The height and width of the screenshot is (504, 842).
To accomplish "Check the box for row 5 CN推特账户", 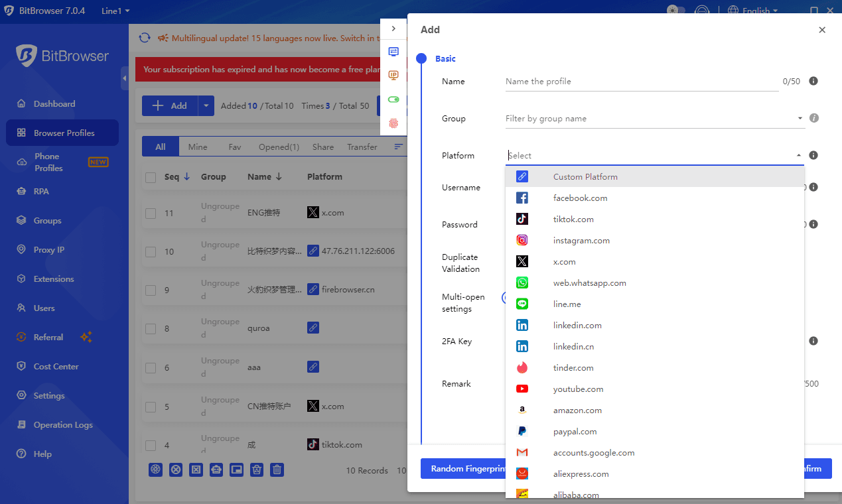I will [151, 407].
